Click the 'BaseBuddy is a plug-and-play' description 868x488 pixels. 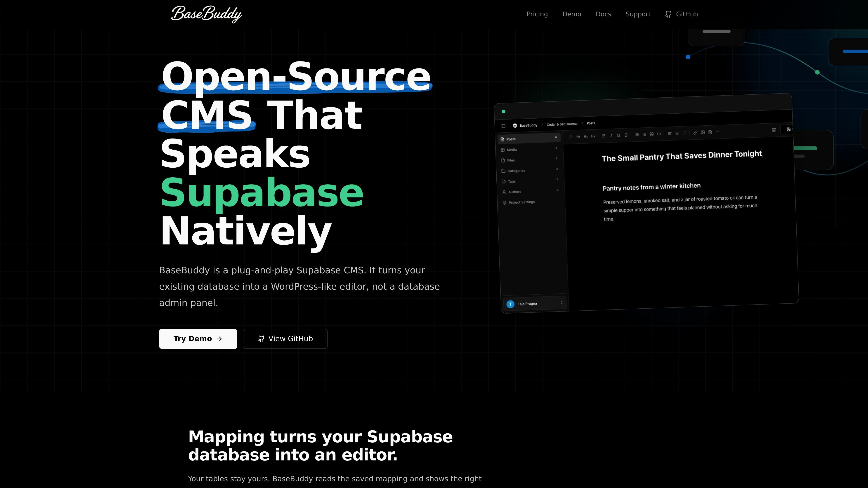(x=299, y=287)
